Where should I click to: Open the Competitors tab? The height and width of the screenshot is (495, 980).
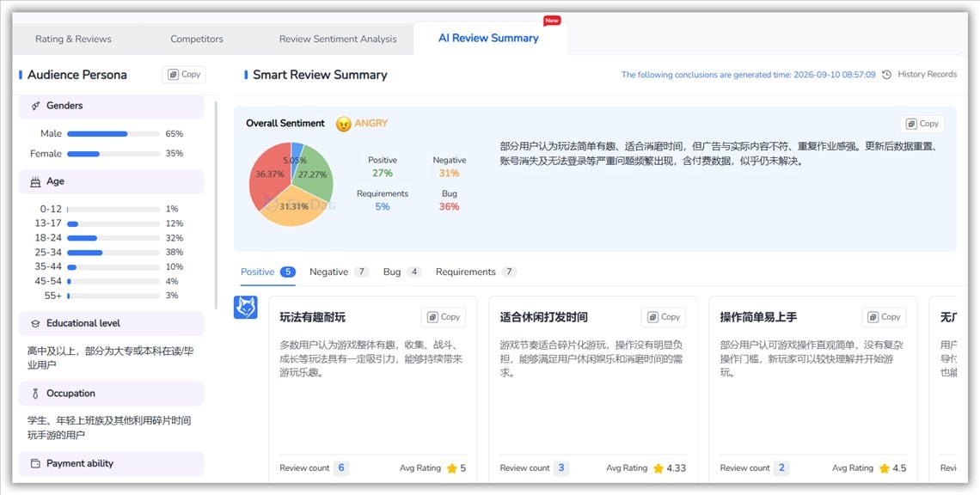197,39
